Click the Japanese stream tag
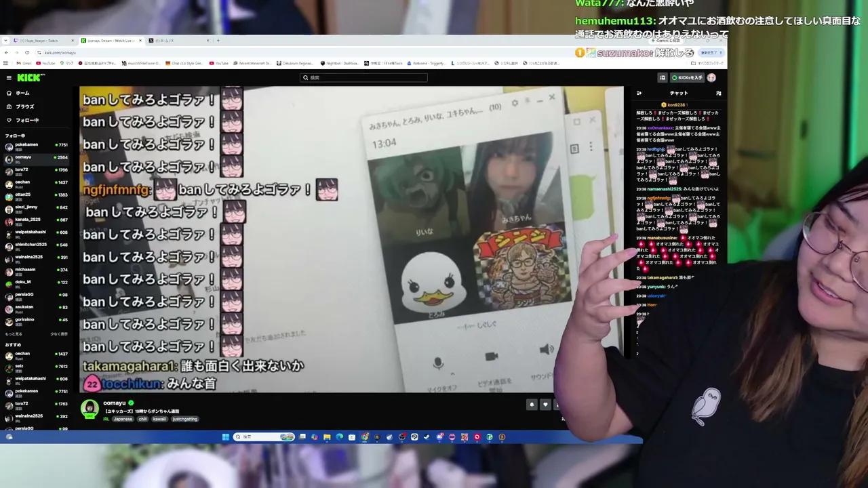Image resolution: width=868 pixels, height=488 pixels. point(123,419)
